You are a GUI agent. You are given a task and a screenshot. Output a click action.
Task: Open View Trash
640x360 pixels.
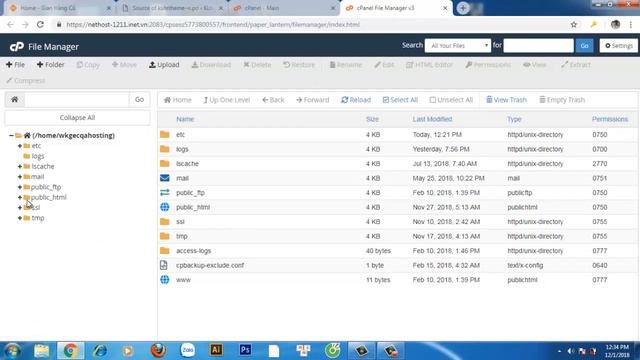(x=506, y=100)
